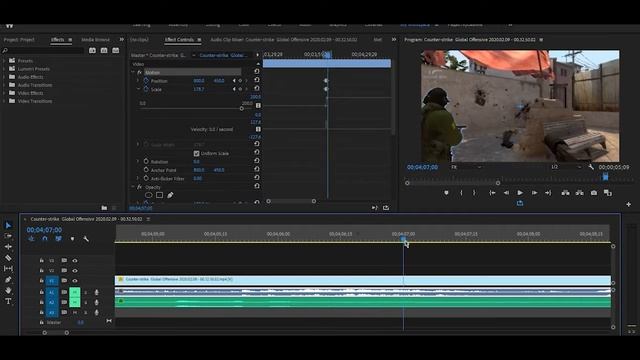The image size is (640, 360).
Task: Expand the Presets folder
Action: click(5, 60)
